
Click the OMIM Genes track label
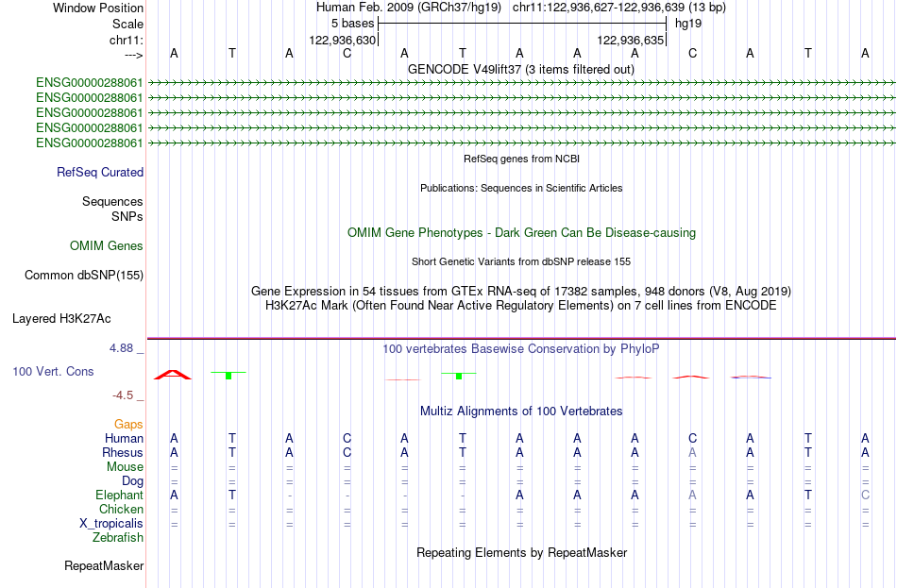click(x=107, y=246)
